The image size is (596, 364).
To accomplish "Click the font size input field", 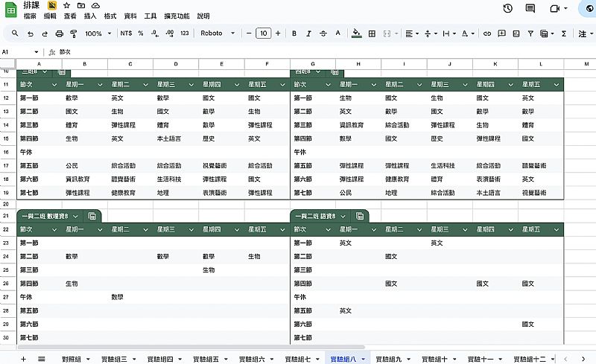I will click(263, 33).
